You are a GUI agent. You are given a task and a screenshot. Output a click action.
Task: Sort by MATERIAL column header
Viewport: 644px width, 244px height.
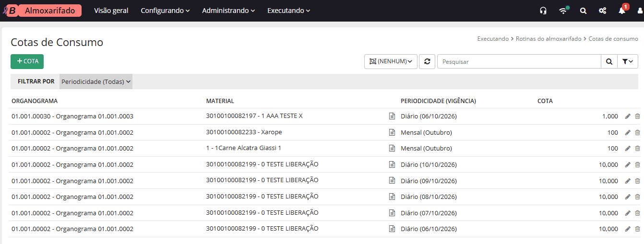coord(220,101)
